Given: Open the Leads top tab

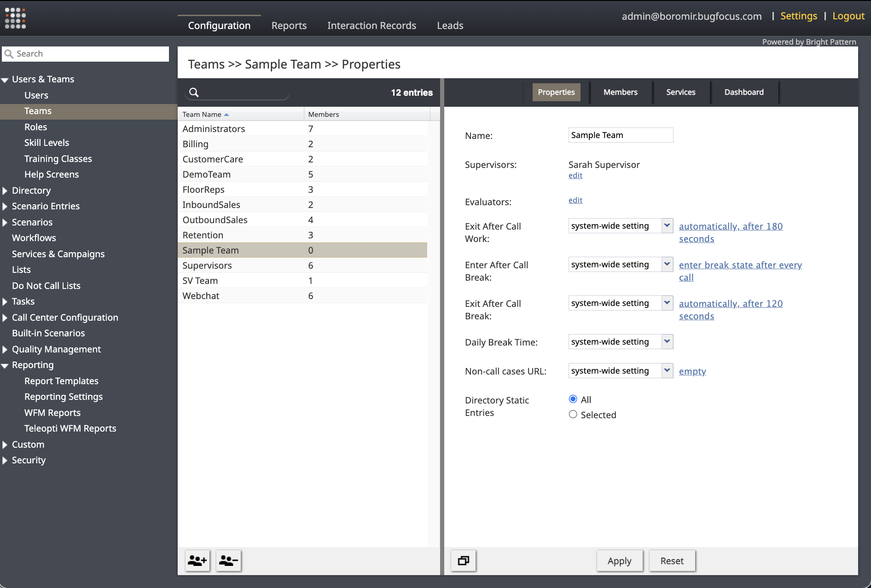Looking at the screenshot, I should [x=450, y=25].
